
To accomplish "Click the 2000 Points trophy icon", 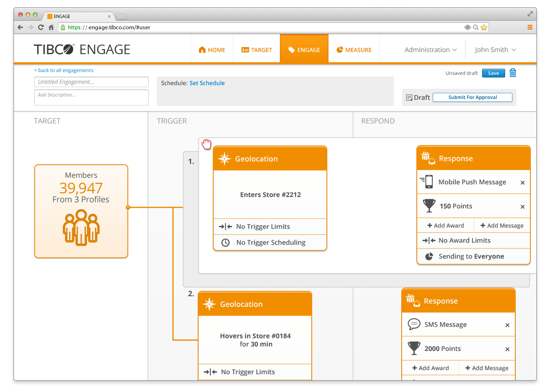I will (x=414, y=348).
